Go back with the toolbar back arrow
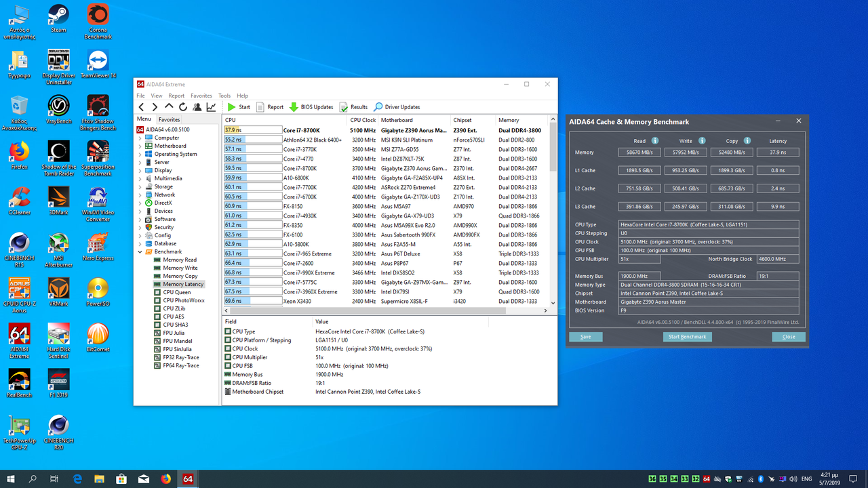The width and height of the screenshot is (868, 488). (x=142, y=107)
